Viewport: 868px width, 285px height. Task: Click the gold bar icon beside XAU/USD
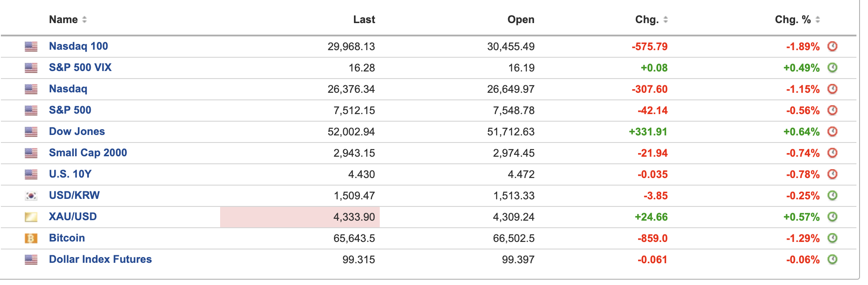pyautogui.click(x=31, y=217)
